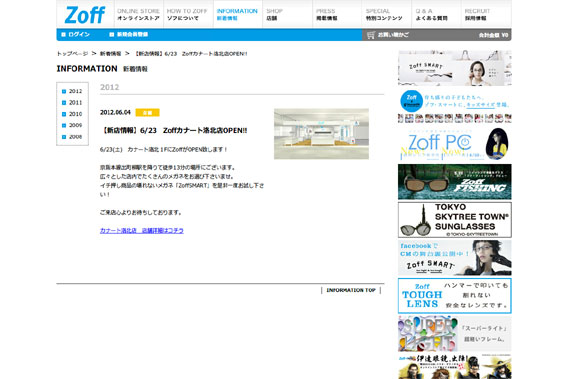Click the new member registration bullet icon
The width and height of the screenshot is (570, 379).
tap(112, 35)
